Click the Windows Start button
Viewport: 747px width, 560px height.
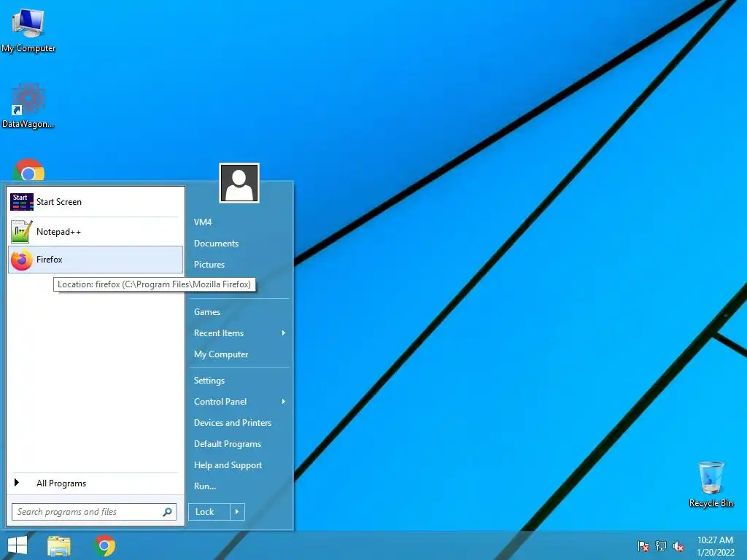click(18, 545)
